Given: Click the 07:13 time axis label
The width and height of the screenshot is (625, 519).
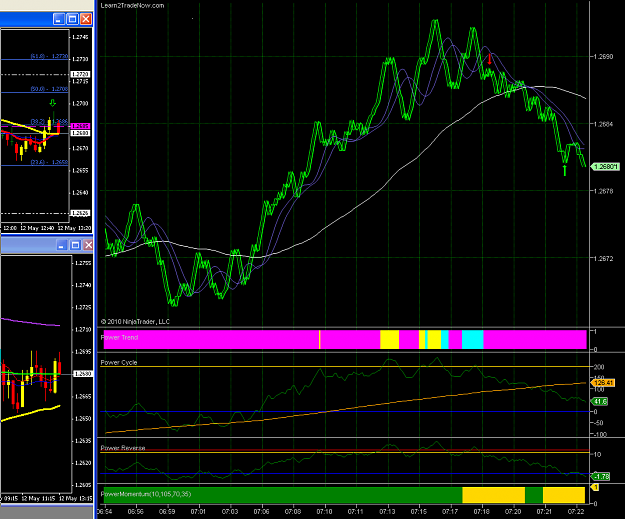Looking at the screenshot, I should click(387, 511).
